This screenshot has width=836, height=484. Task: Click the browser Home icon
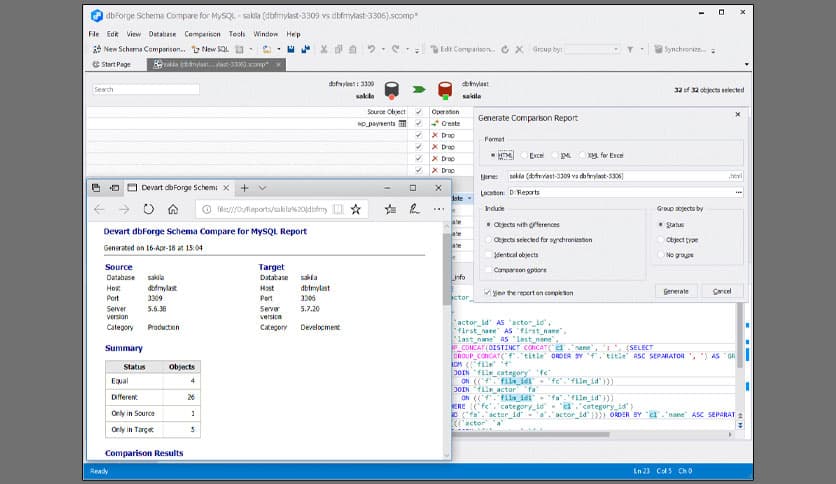(173, 209)
